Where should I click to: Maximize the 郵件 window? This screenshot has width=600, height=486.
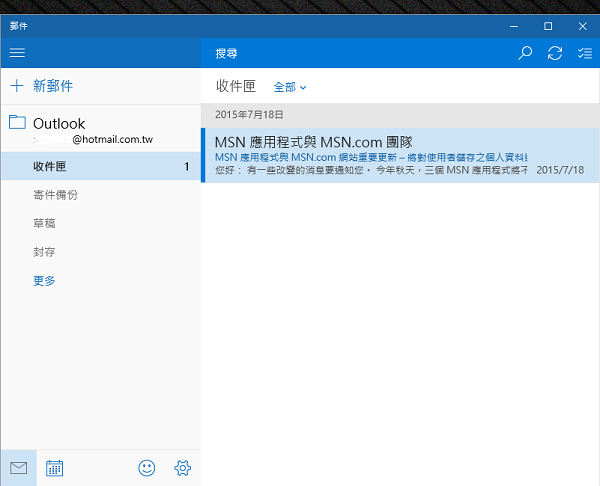tap(548, 26)
